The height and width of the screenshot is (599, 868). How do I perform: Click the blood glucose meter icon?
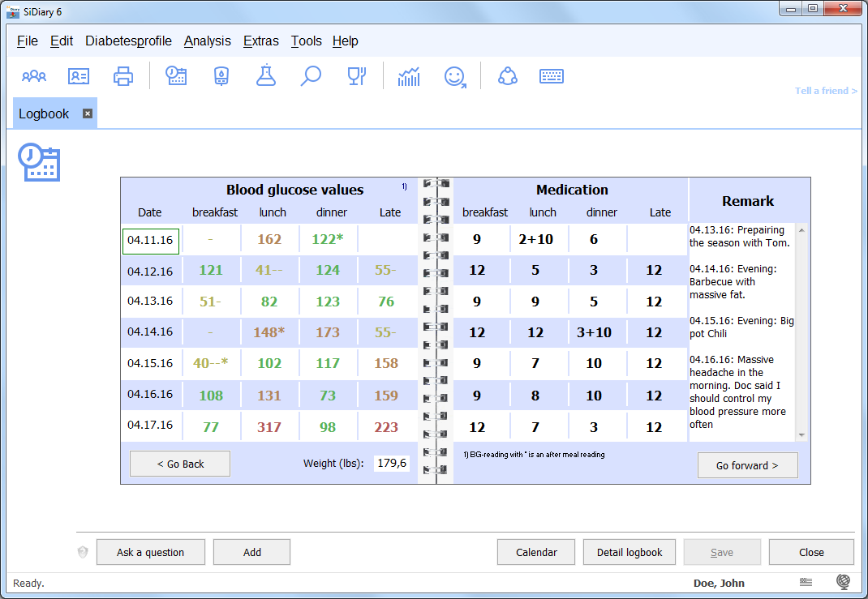(221, 76)
